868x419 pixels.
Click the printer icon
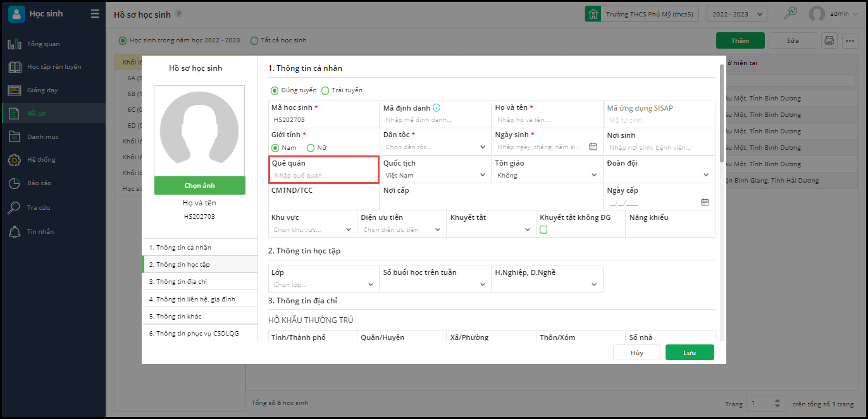pos(829,40)
